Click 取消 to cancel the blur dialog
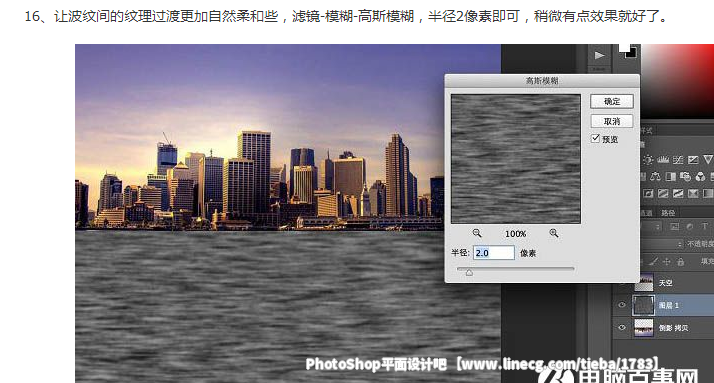714x383 pixels. pyautogui.click(x=612, y=121)
